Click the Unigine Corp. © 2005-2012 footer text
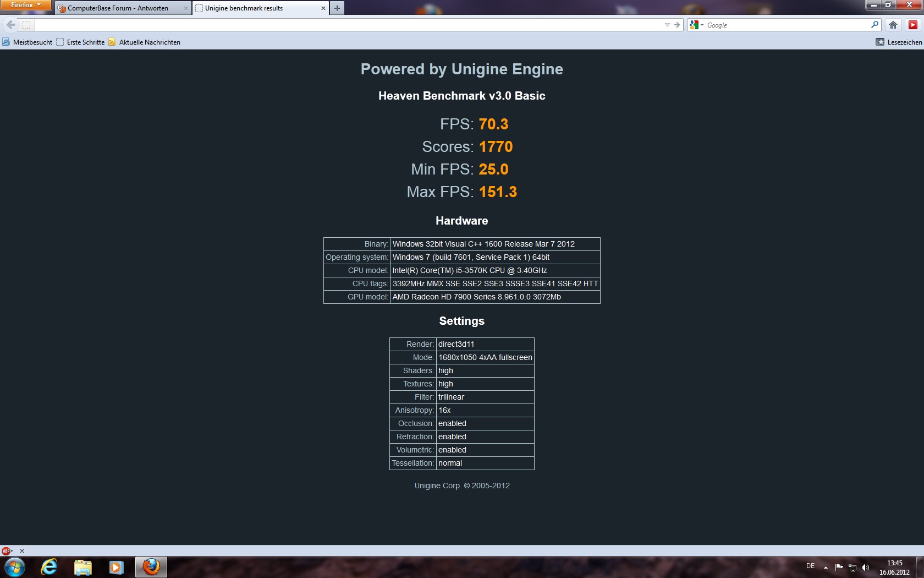Screen dimensions: 924x578 coord(462,486)
